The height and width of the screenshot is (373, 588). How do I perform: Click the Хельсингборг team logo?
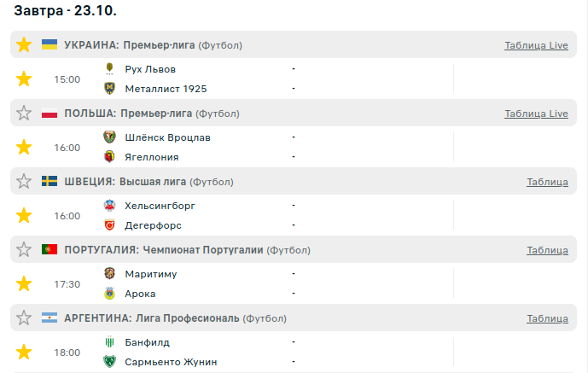coord(109,206)
